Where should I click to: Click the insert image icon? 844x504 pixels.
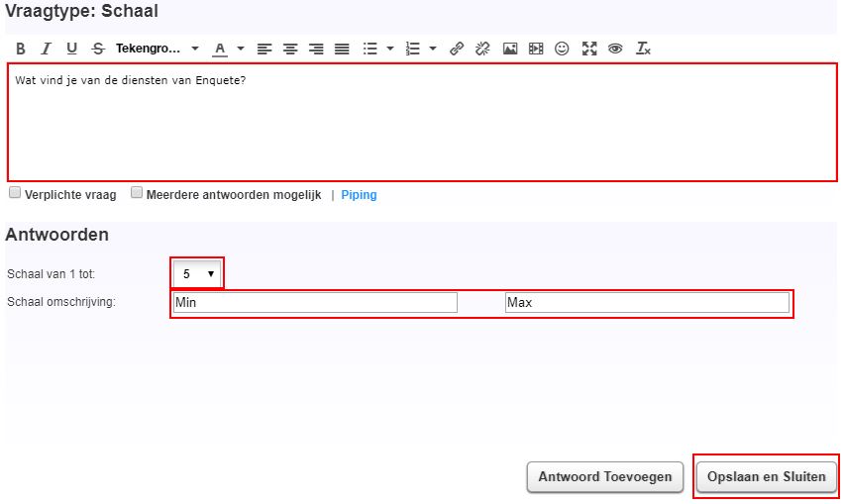pos(510,49)
